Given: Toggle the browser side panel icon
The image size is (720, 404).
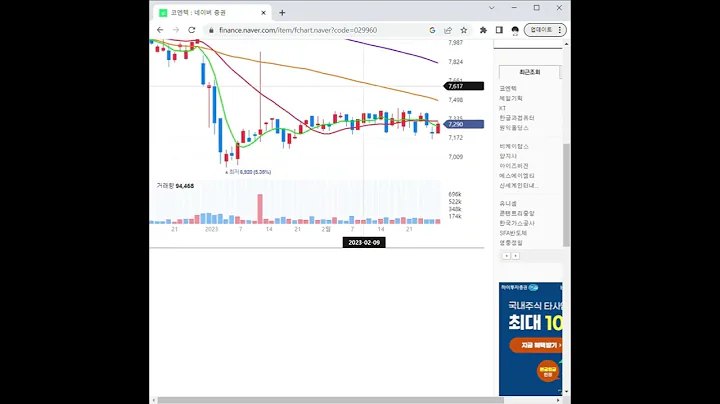Looking at the screenshot, I should [499, 30].
